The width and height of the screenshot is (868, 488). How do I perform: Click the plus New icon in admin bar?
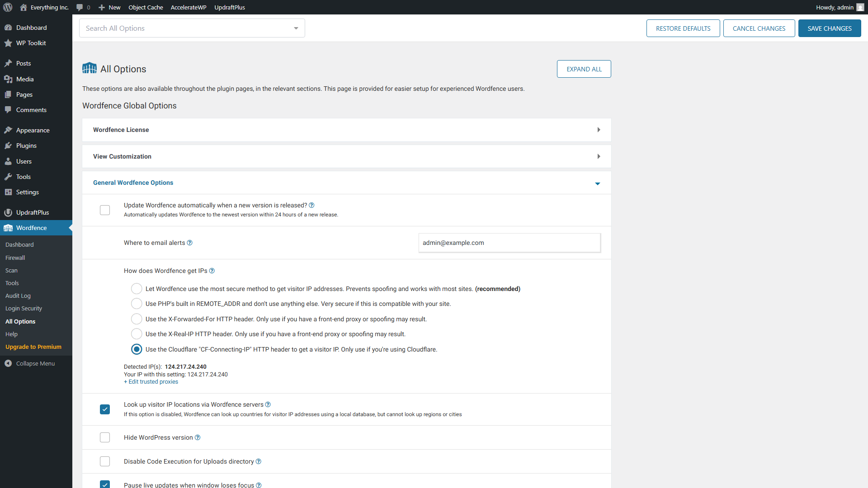click(x=102, y=7)
